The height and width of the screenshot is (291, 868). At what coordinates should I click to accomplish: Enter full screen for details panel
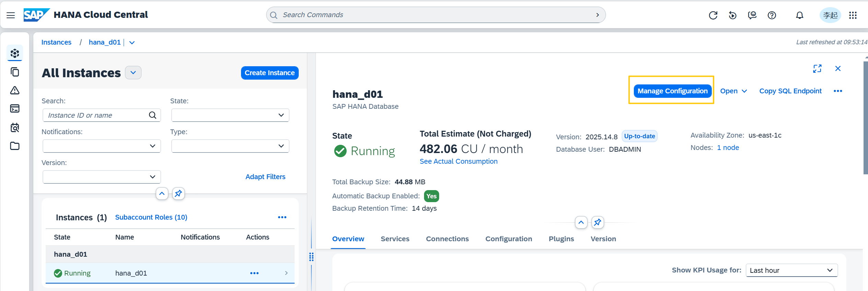pos(817,69)
